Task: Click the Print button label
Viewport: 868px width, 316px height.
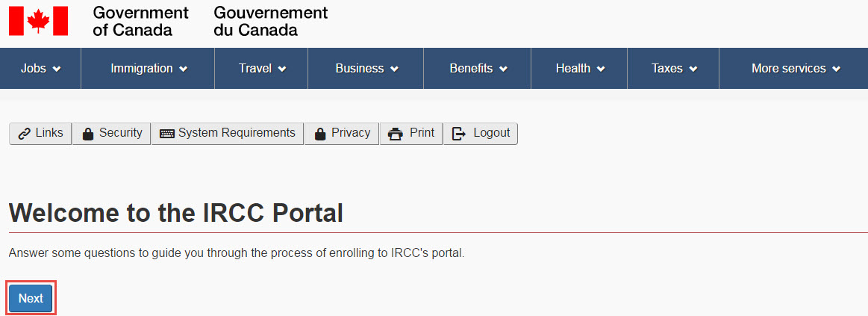Action: click(x=422, y=133)
